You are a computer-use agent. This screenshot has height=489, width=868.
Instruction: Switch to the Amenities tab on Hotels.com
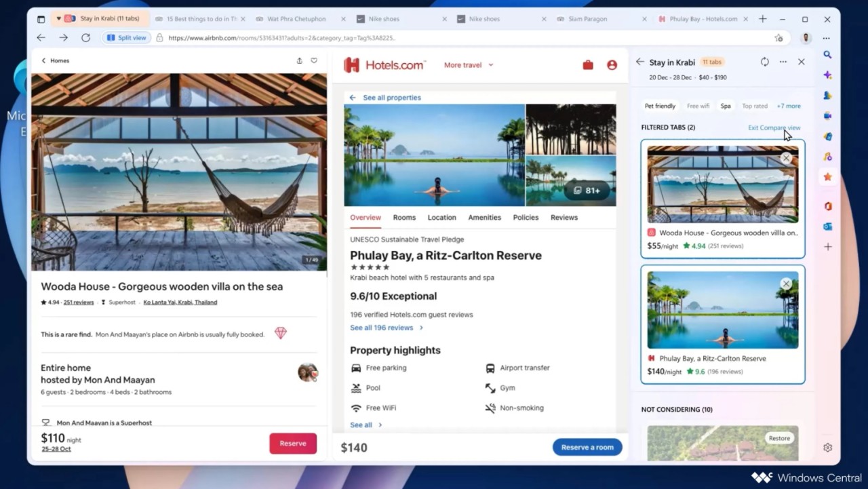(484, 217)
